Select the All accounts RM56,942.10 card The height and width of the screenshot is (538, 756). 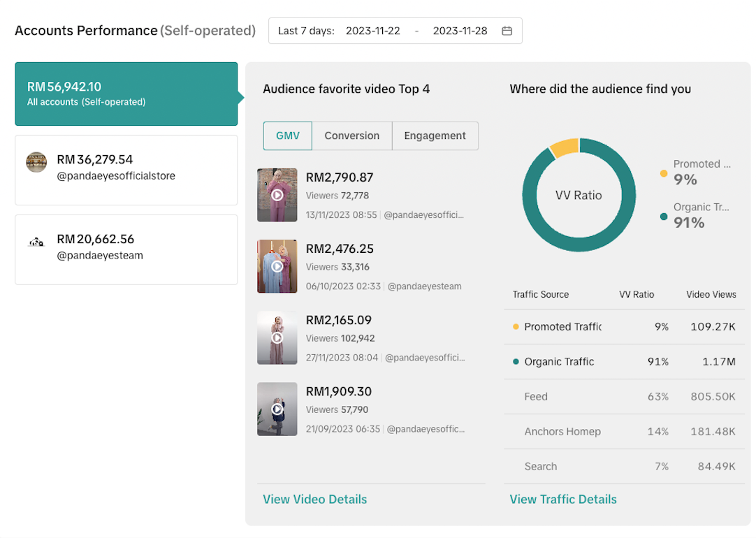pos(126,94)
